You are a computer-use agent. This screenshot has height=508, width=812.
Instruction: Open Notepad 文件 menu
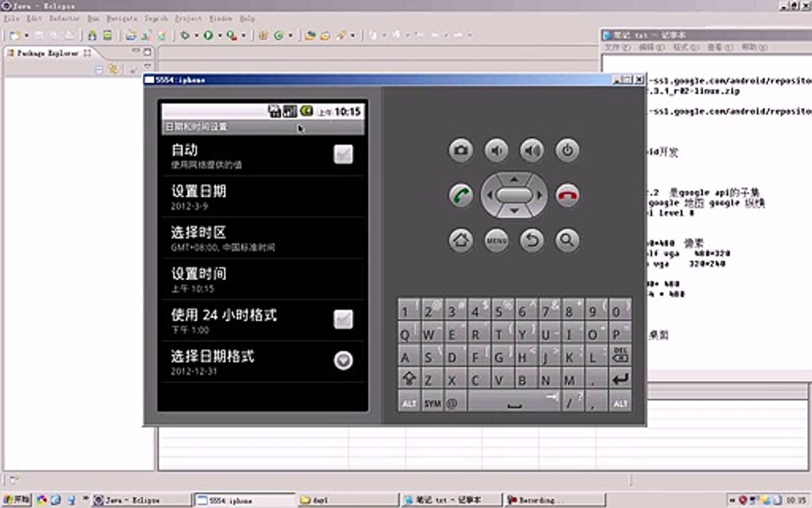(x=617, y=47)
